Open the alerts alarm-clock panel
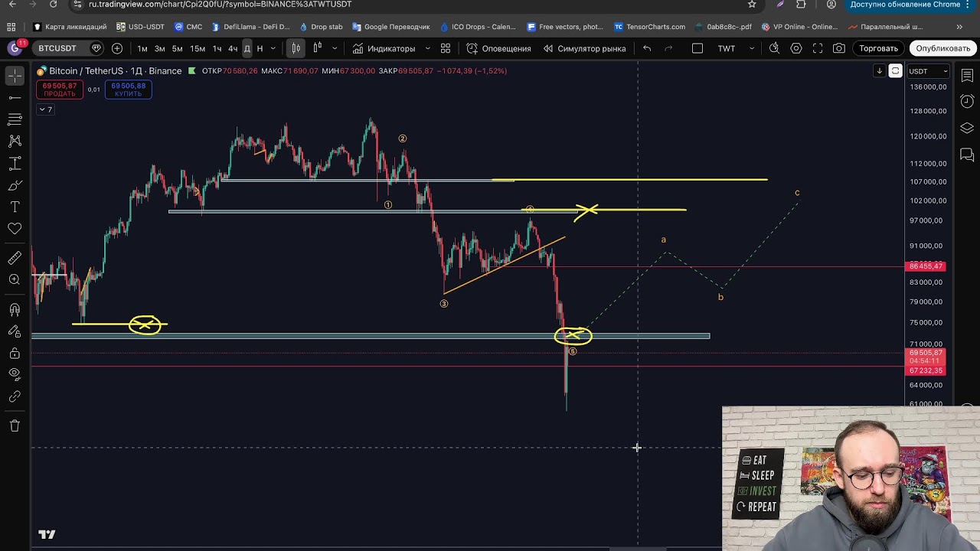This screenshot has height=551, width=980. click(967, 102)
